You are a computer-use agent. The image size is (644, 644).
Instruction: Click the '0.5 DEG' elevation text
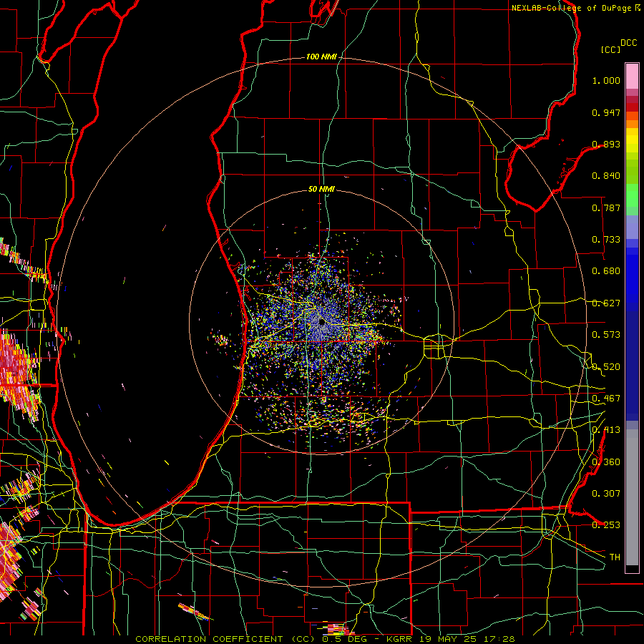pos(345,639)
